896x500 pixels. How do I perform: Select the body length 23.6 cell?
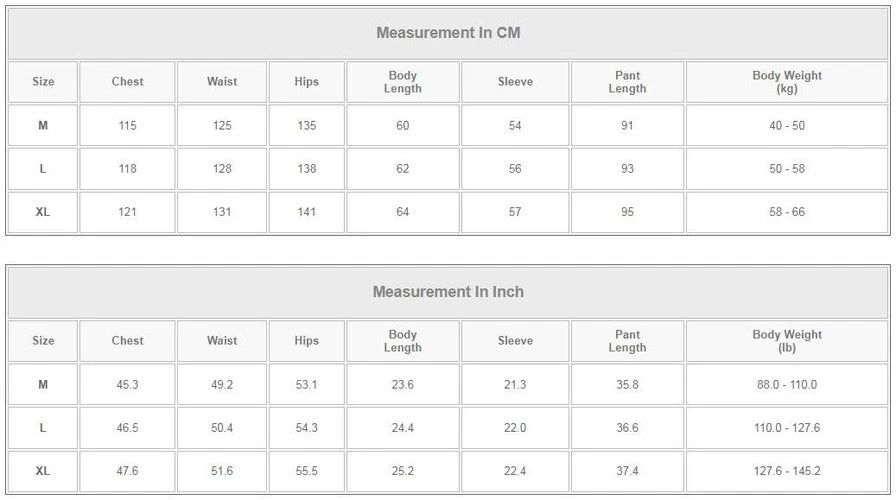coord(403,385)
